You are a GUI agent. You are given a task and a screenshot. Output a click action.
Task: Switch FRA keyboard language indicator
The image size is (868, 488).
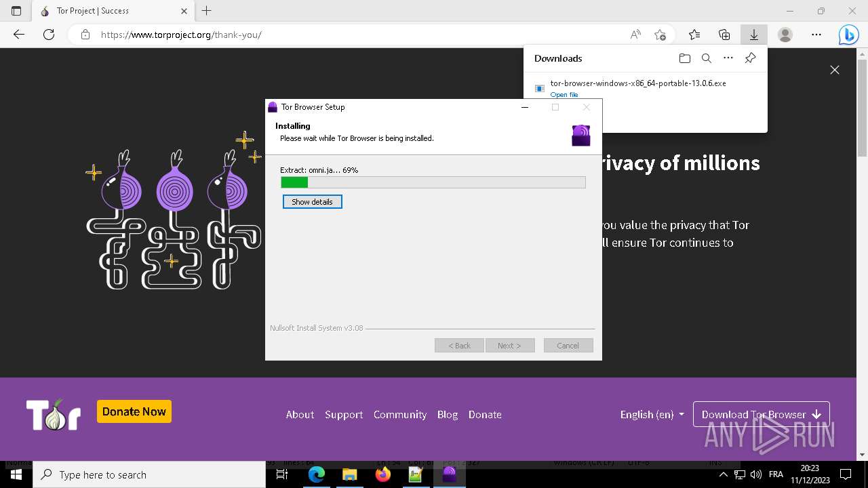pyautogui.click(x=776, y=474)
